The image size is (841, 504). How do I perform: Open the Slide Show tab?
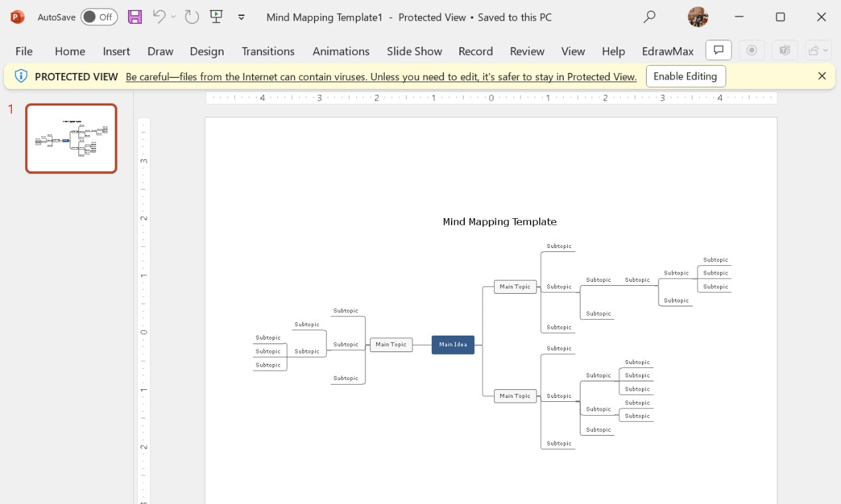[x=415, y=51]
